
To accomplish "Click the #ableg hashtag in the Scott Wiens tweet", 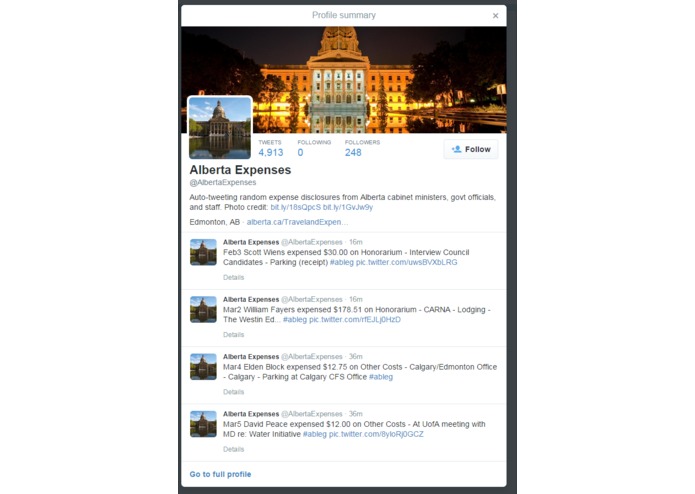I will pyautogui.click(x=342, y=262).
